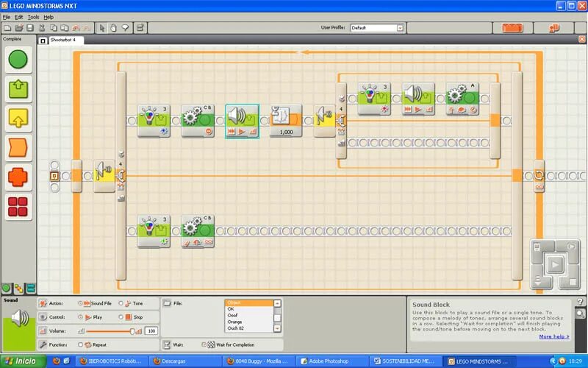Viewport: 588px width, 368px height.
Task: Click the Copy toolbar icon
Action: 54,28
